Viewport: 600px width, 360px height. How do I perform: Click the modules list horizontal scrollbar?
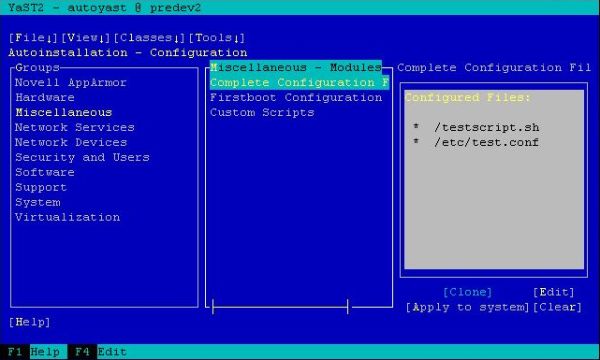[x=280, y=307]
